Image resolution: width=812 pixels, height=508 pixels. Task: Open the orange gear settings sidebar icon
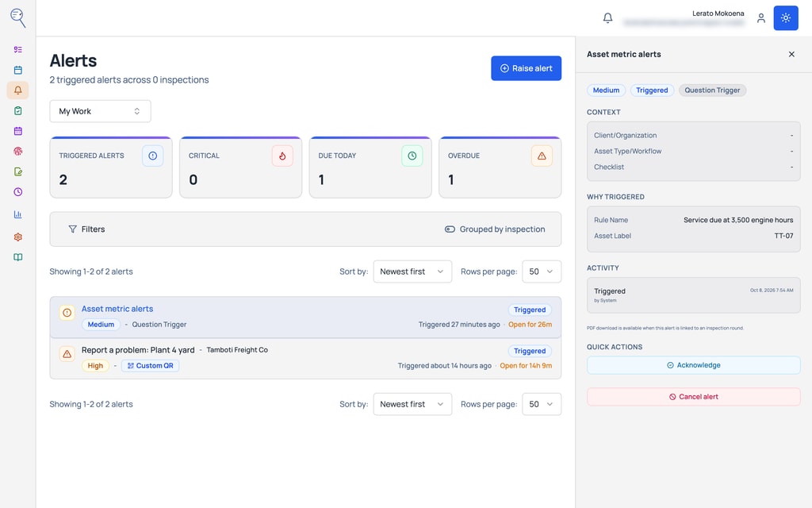coord(17,237)
